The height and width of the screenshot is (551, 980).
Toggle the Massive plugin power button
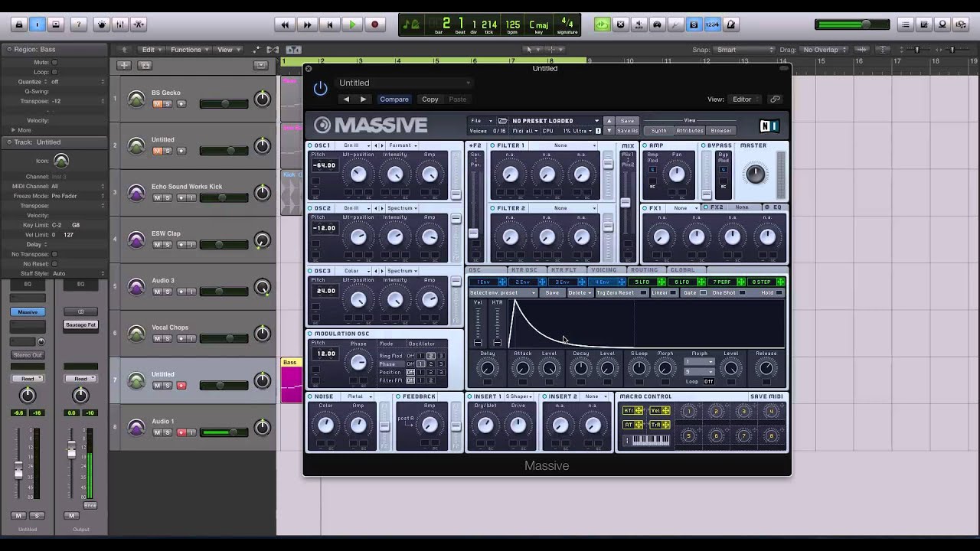[320, 89]
